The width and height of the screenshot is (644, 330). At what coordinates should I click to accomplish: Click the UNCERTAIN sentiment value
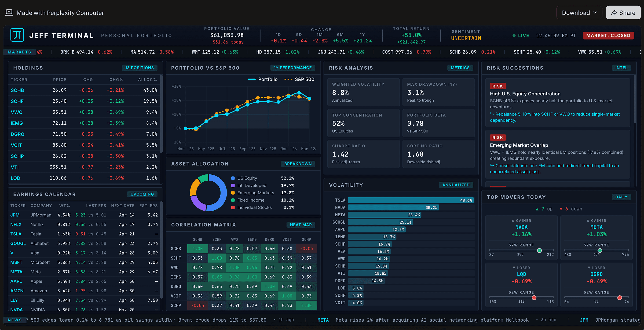pyautogui.click(x=466, y=38)
